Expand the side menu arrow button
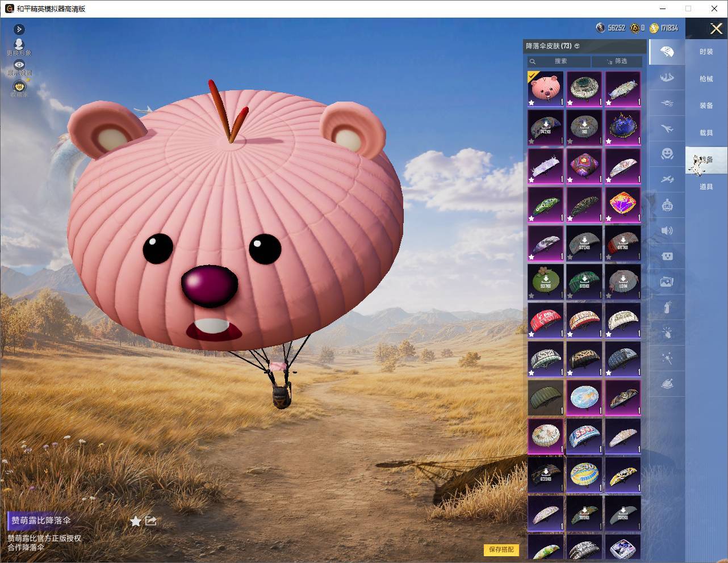This screenshot has height=563, width=728. [x=19, y=29]
